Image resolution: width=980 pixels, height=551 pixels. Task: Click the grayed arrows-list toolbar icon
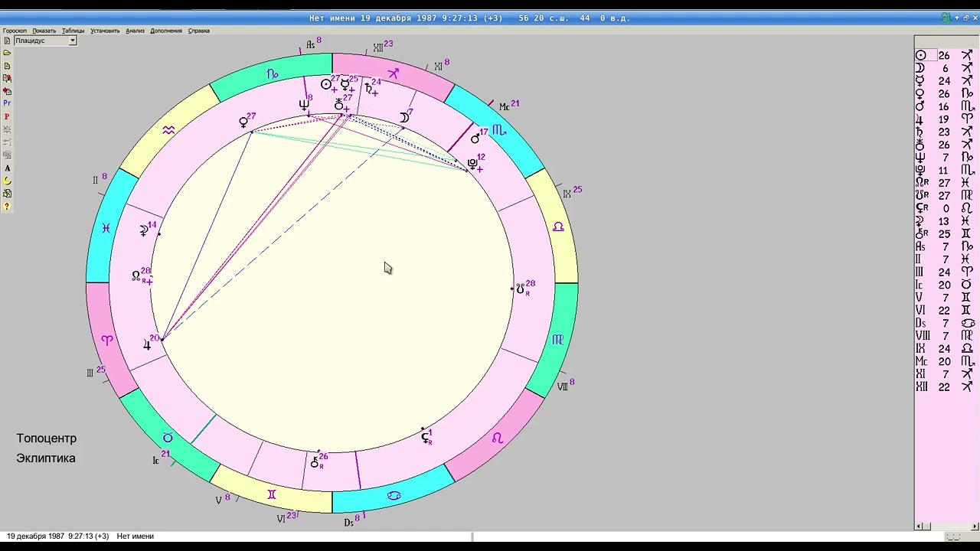[x=7, y=142]
